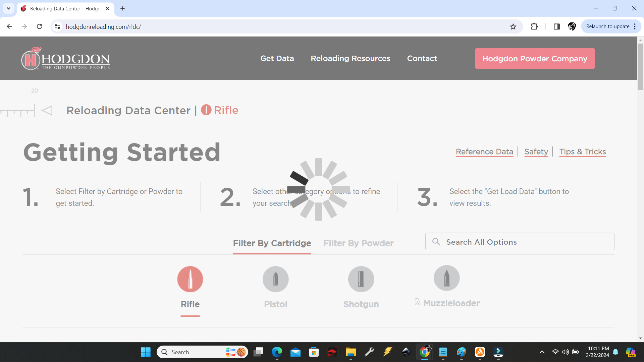Viewport: 644px width, 362px height.
Task: Select the Pistol cartridge icon
Action: (276, 279)
